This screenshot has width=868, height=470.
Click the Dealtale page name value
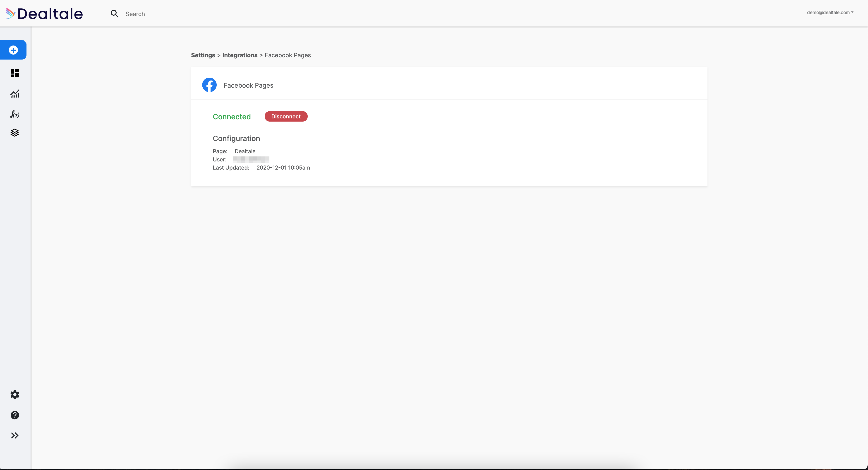(x=245, y=151)
